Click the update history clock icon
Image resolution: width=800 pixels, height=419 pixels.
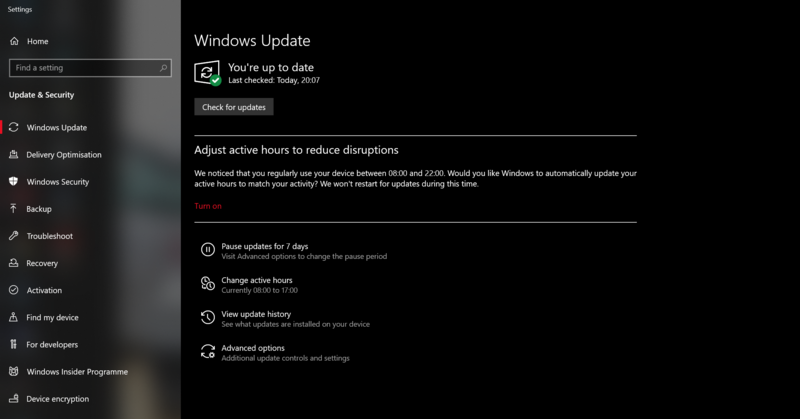coord(208,317)
